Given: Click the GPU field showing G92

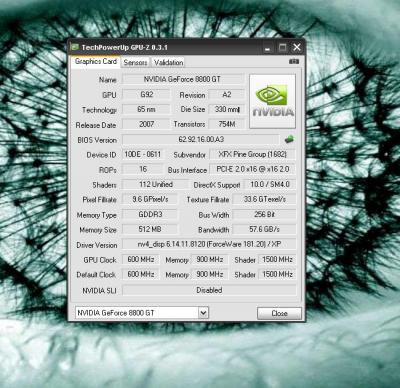Looking at the screenshot, I should point(146,94).
